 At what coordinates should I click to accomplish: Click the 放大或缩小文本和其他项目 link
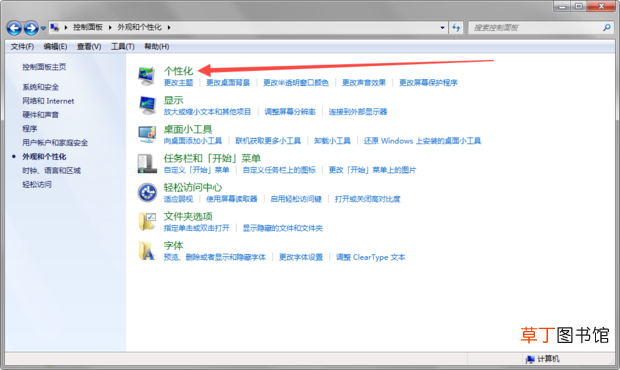point(207,112)
